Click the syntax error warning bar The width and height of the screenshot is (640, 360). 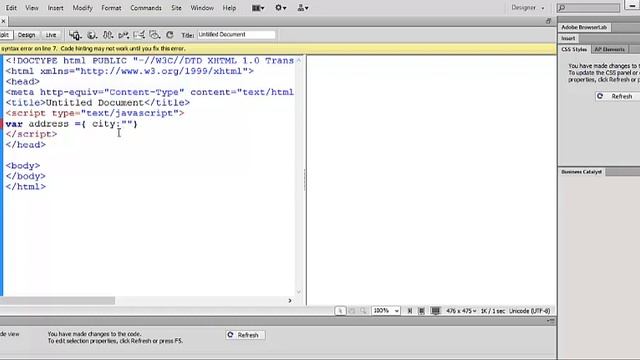click(278, 49)
